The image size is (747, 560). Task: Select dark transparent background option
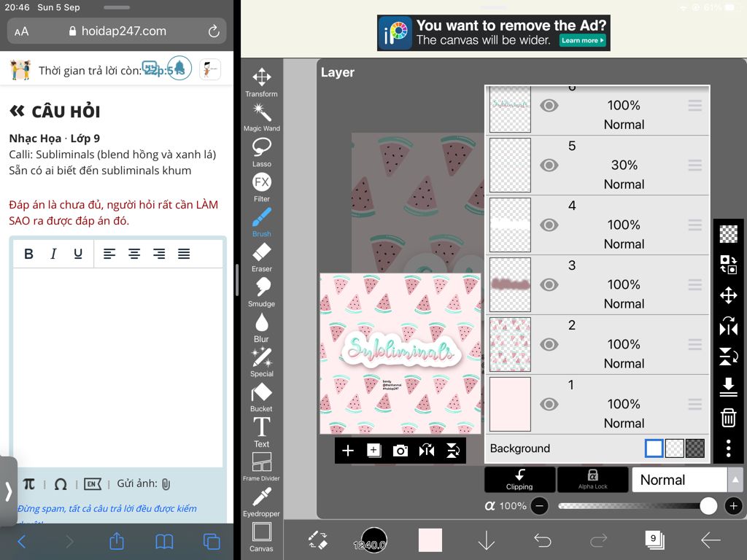pyautogui.click(x=695, y=448)
